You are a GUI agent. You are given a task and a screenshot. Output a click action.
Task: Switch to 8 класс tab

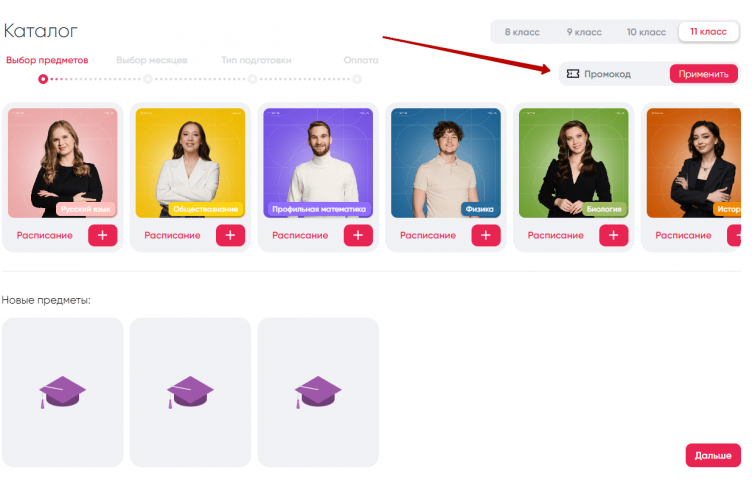coord(522,32)
